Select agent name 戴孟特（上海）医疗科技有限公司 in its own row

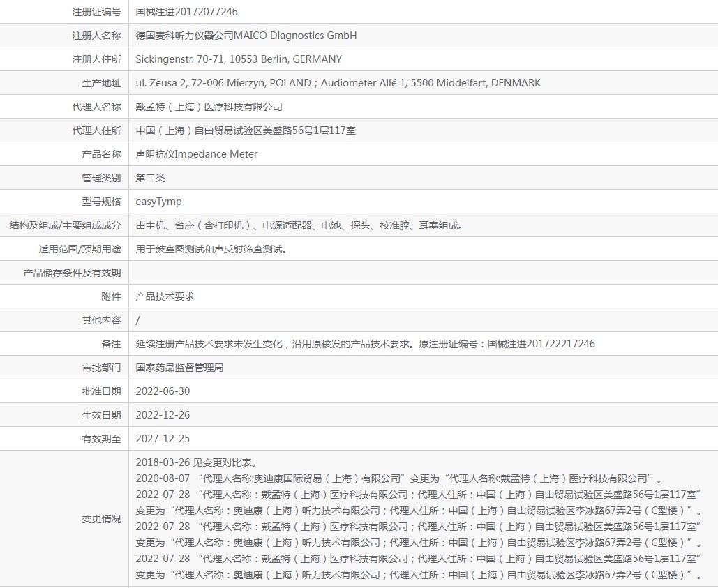pos(209,107)
